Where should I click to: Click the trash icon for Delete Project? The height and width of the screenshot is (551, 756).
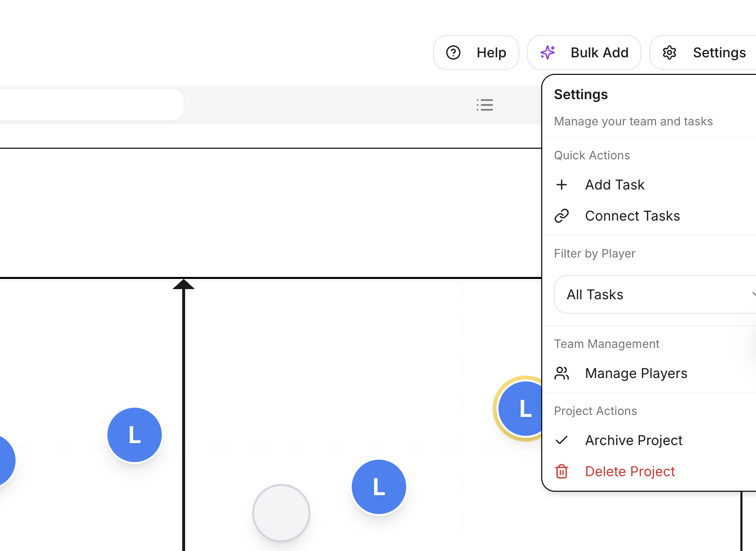point(562,471)
